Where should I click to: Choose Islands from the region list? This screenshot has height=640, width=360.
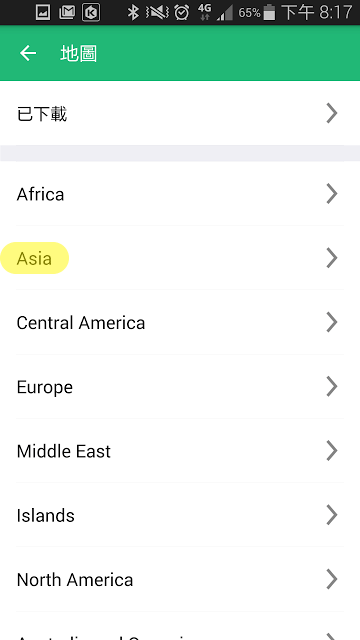coord(180,515)
